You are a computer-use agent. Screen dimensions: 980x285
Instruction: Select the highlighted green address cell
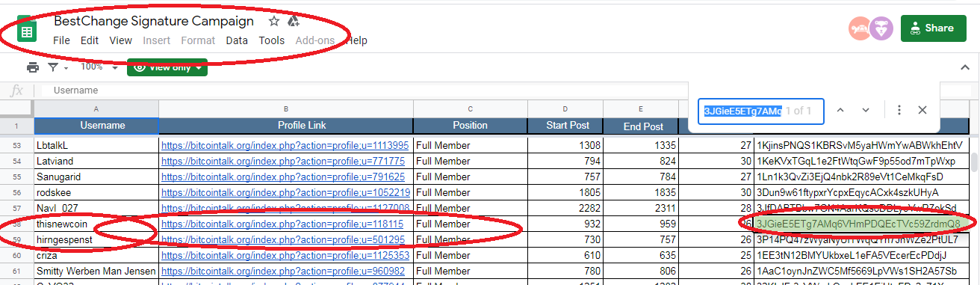pos(858,224)
